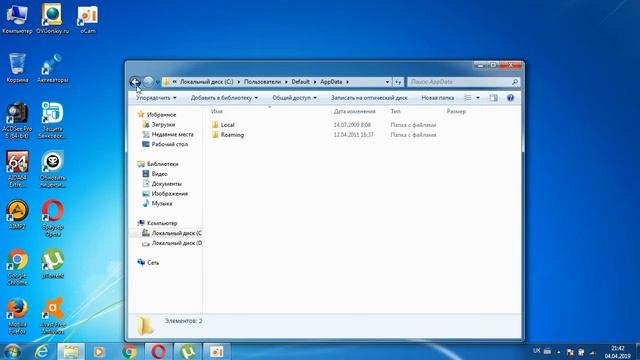Image resolution: width=640 pixels, height=360 pixels.
Task: Open the Изображения library
Action: point(169,193)
